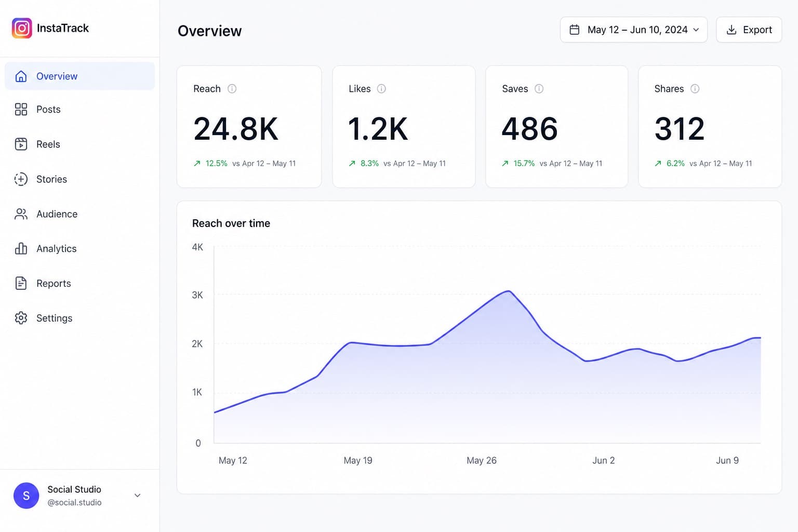Click the InstaTrack logo icon
798x532 pixels.
tap(22, 28)
